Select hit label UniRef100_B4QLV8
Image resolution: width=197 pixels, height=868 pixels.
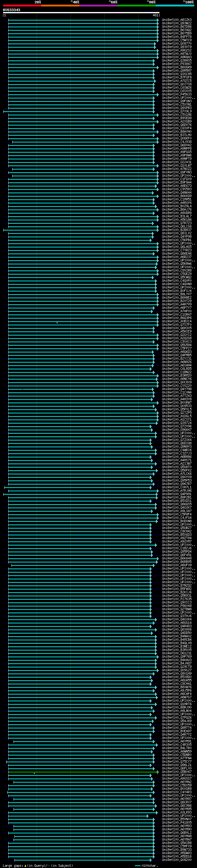(177, 643)
